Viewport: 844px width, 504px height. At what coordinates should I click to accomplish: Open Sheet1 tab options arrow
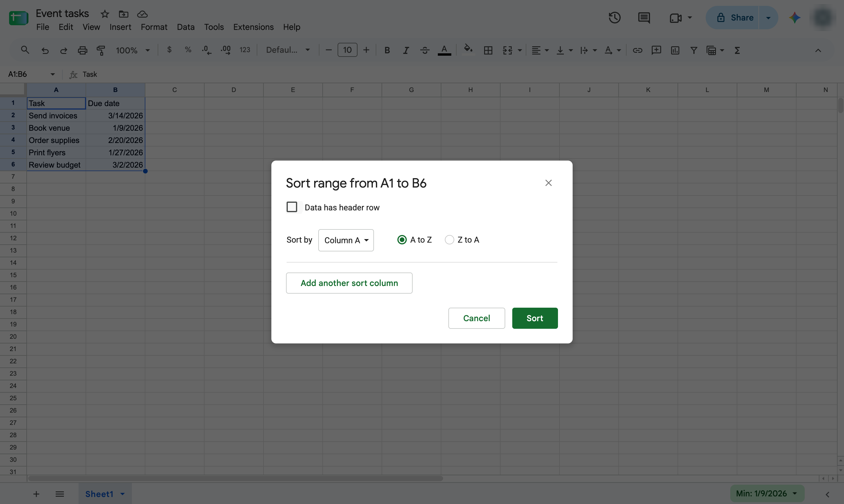[x=122, y=494]
